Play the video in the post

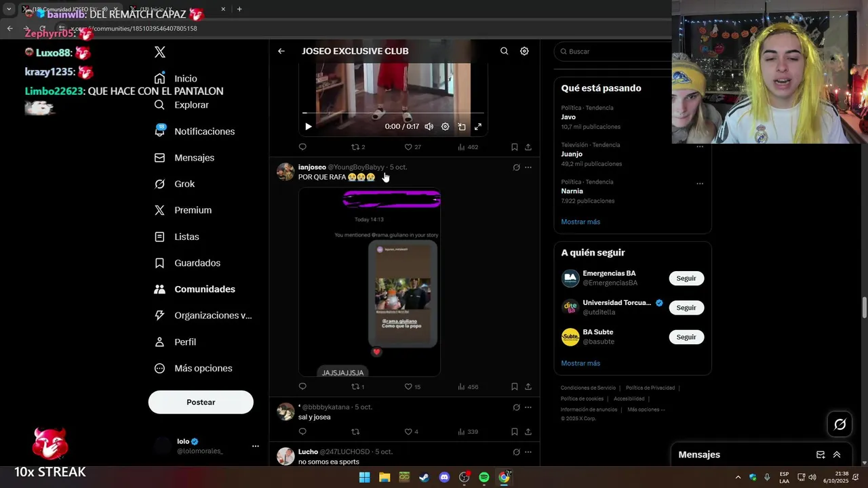coord(309,127)
